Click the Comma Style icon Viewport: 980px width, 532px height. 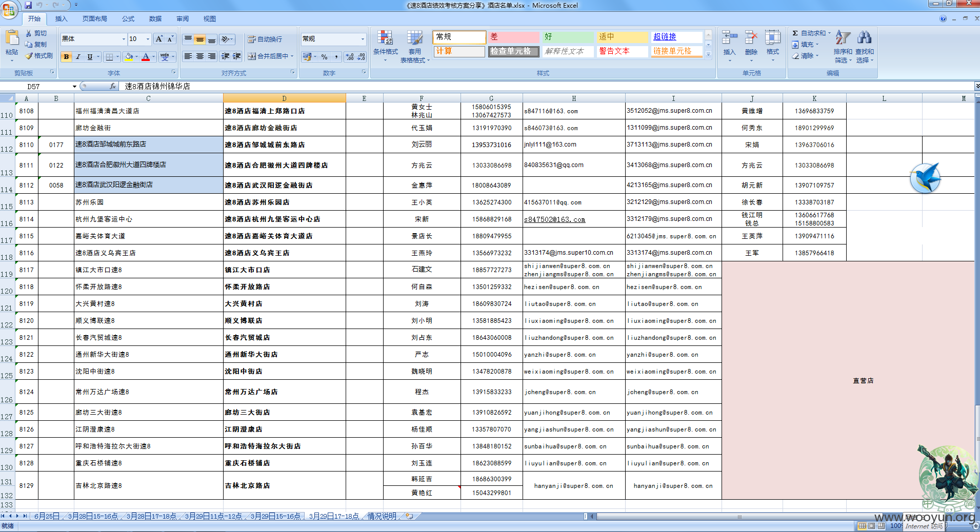click(x=336, y=57)
